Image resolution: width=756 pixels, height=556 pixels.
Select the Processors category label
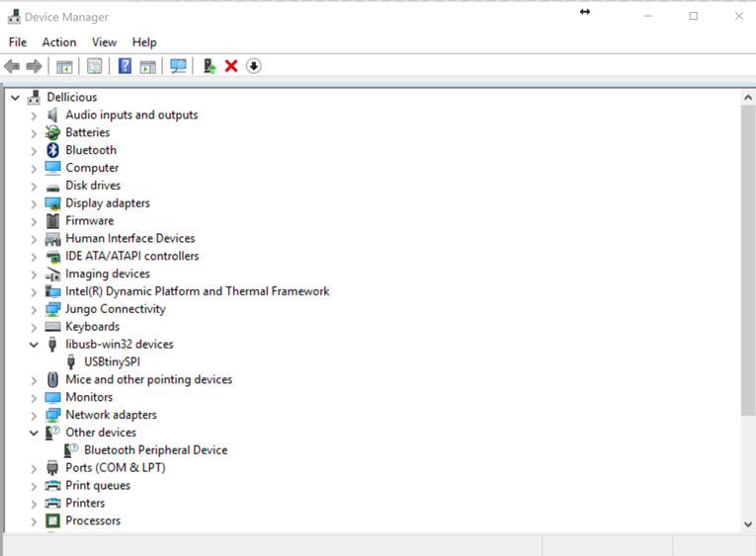(93, 520)
